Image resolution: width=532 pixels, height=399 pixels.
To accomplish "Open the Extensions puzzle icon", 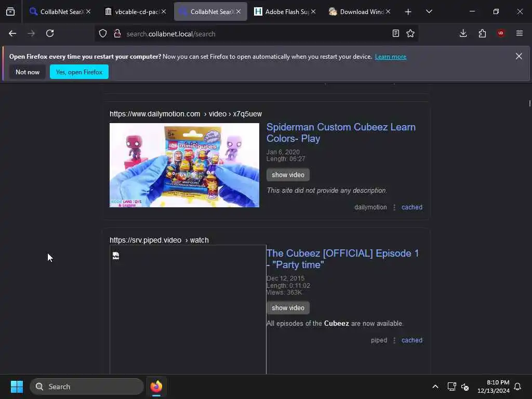I will [482, 33].
